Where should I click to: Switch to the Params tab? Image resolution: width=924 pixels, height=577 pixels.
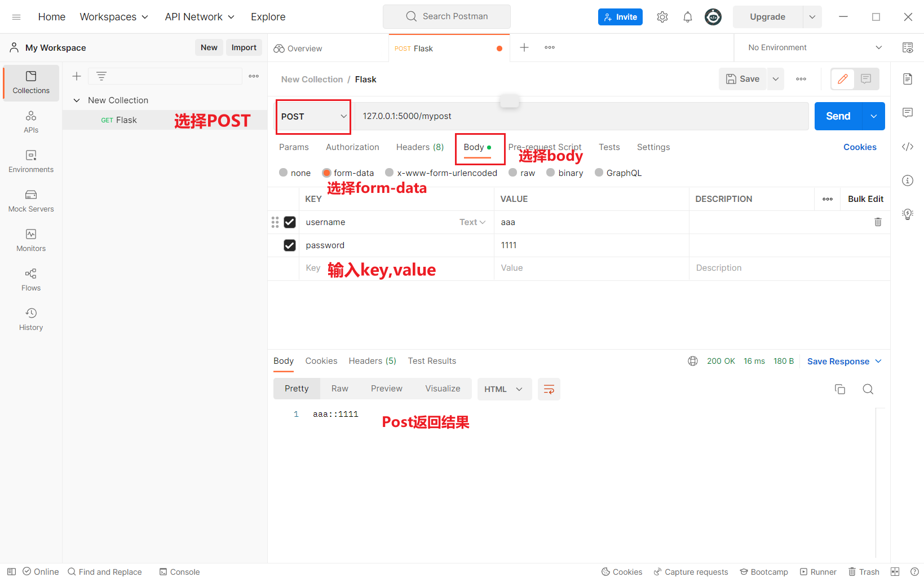[294, 147]
